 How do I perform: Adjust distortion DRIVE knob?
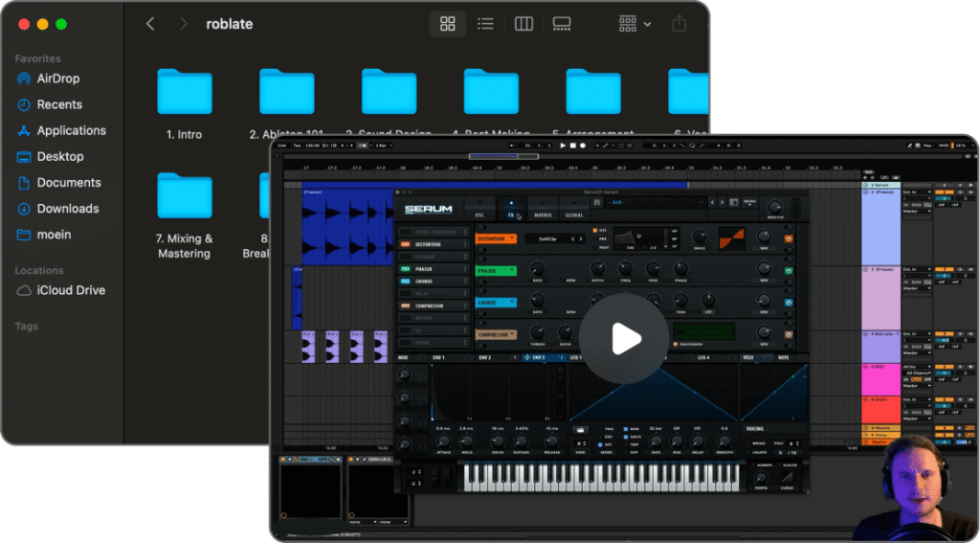coord(700,237)
